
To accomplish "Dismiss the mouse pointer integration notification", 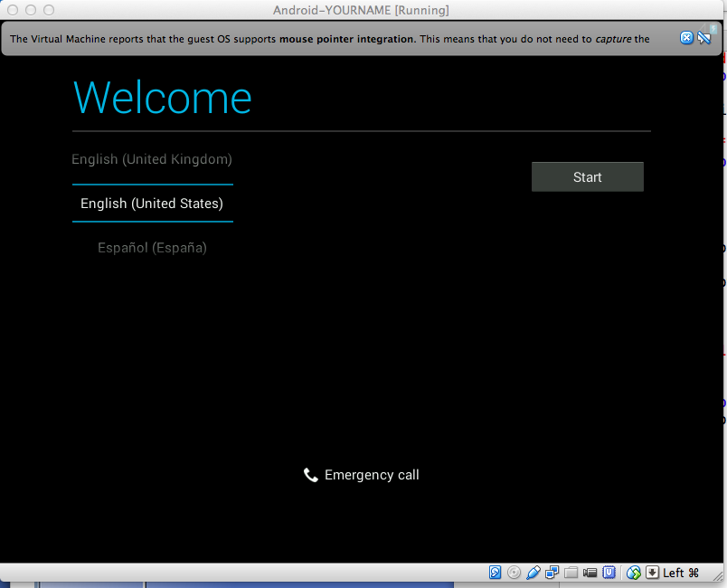I will [x=686, y=38].
